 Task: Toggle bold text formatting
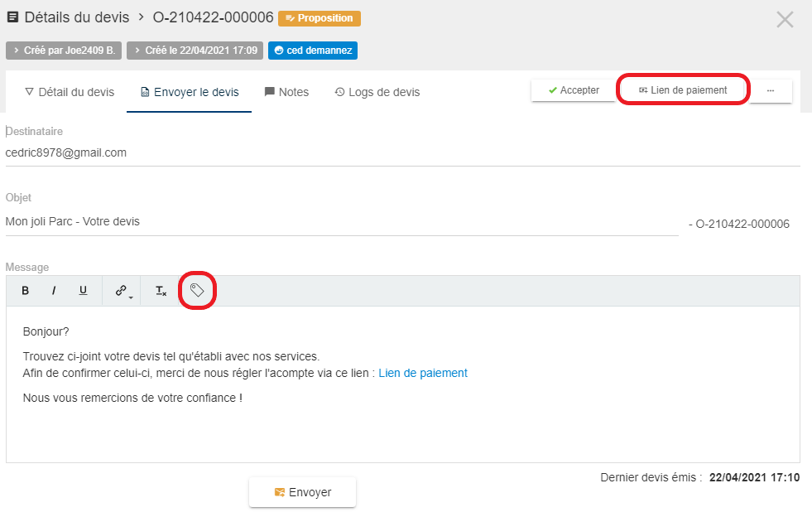point(25,290)
